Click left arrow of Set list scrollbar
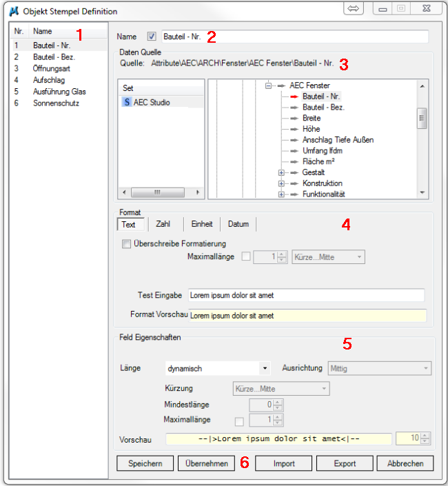 [x=124, y=192]
